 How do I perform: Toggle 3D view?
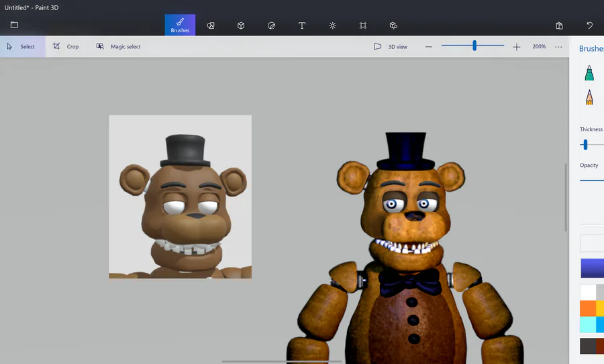(391, 46)
